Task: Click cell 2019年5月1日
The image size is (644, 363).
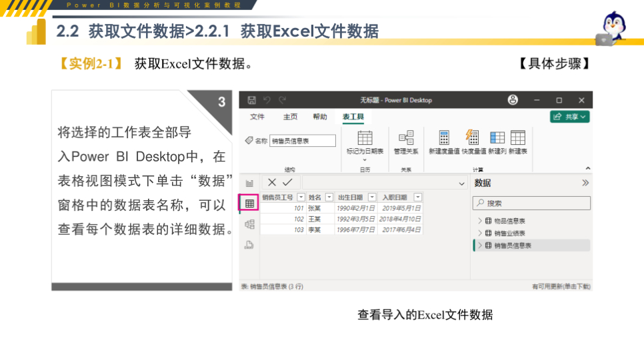Action: tap(400, 208)
